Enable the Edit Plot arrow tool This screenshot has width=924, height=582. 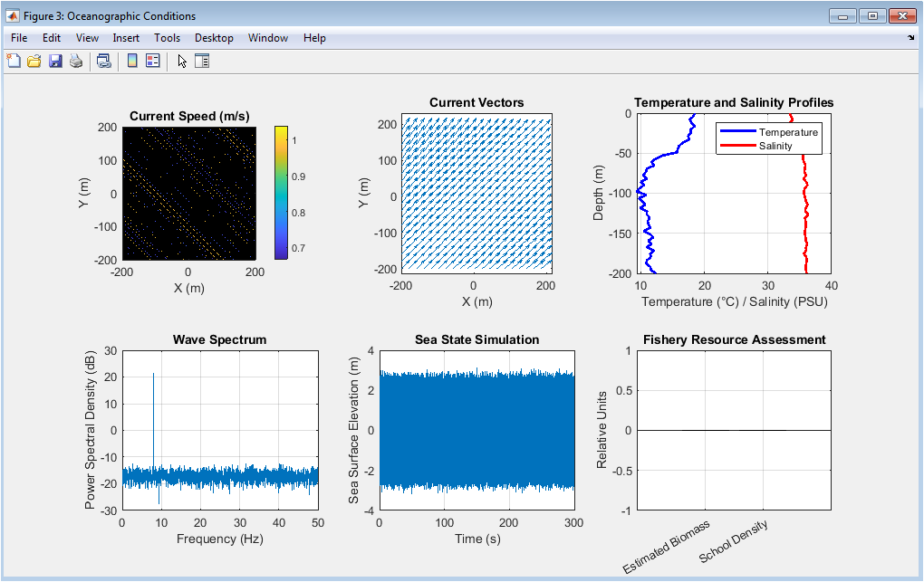click(182, 61)
